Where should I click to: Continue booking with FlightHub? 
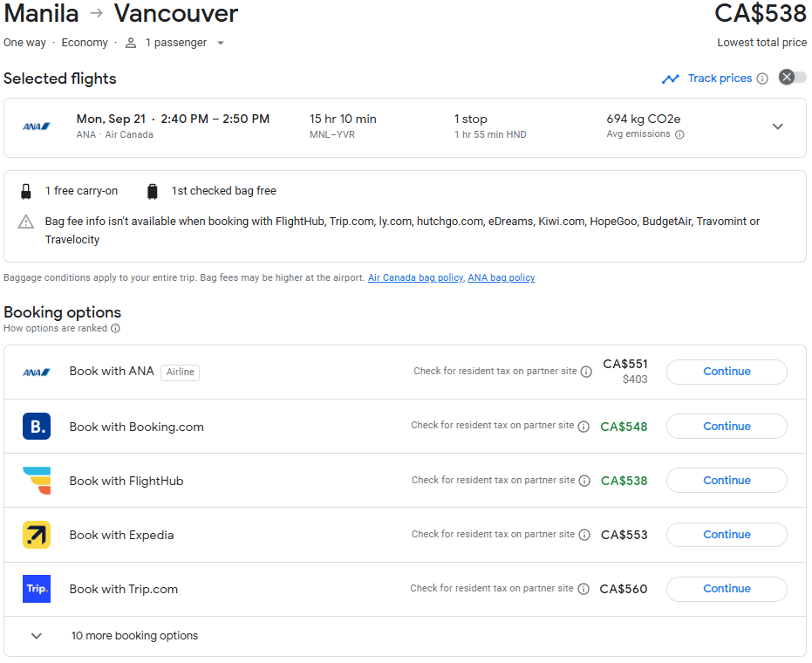(726, 481)
